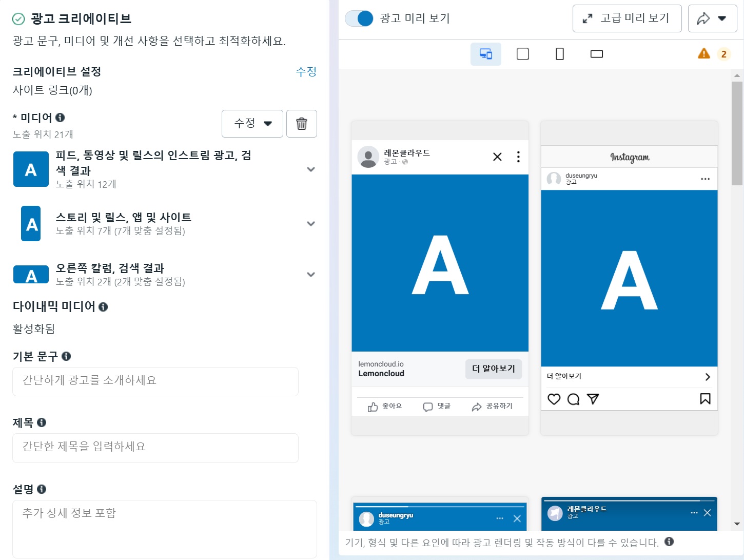
Task: Click the rendering notice info icon
Action: coord(669,542)
